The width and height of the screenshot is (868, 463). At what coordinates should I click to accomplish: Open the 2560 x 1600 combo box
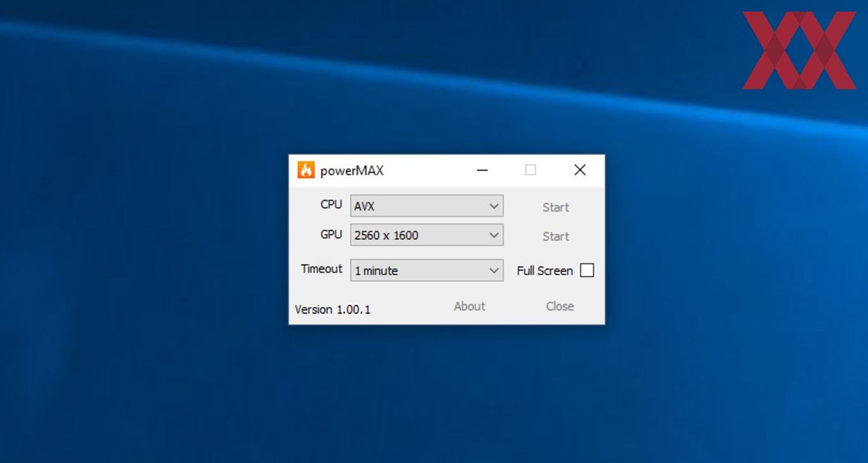pyautogui.click(x=427, y=235)
